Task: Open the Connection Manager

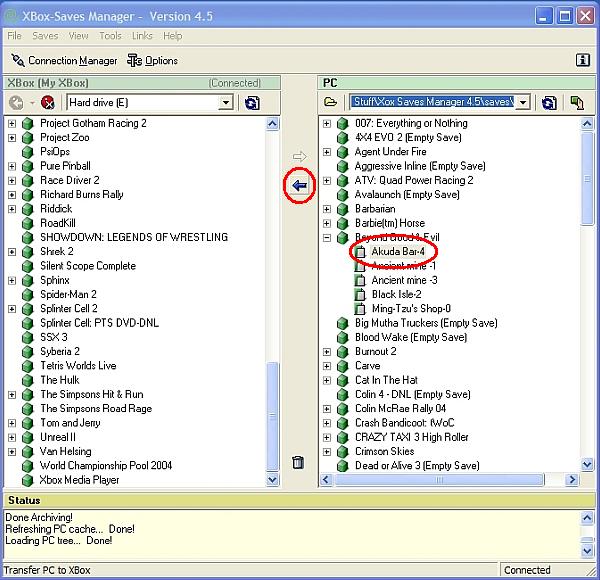Action: [x=64, y=60]
